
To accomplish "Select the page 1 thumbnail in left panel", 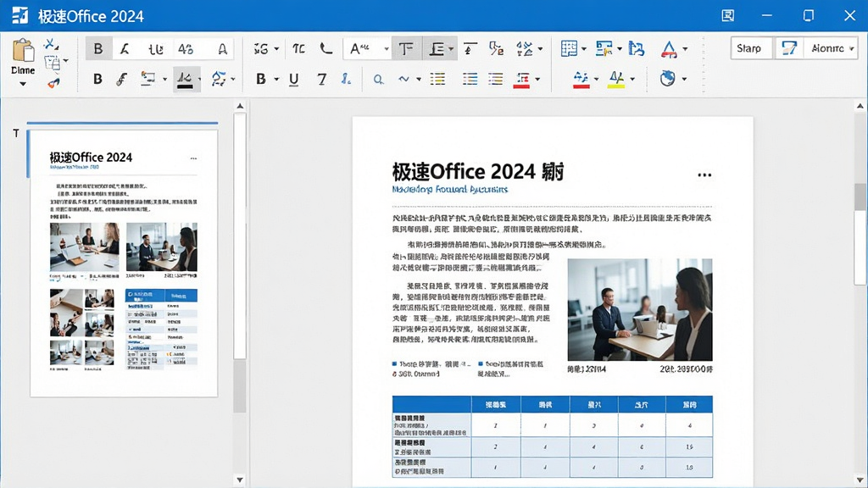I will 124,263.
